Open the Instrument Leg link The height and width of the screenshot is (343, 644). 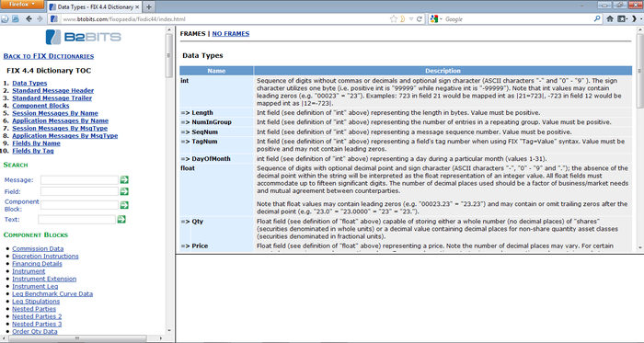click(35, 286)
